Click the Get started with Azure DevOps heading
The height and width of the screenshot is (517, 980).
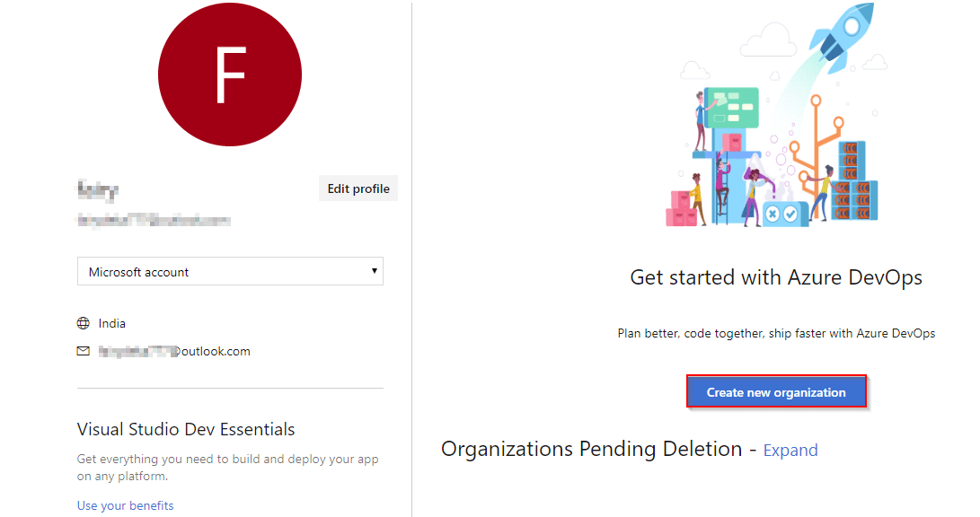[776, 277]
